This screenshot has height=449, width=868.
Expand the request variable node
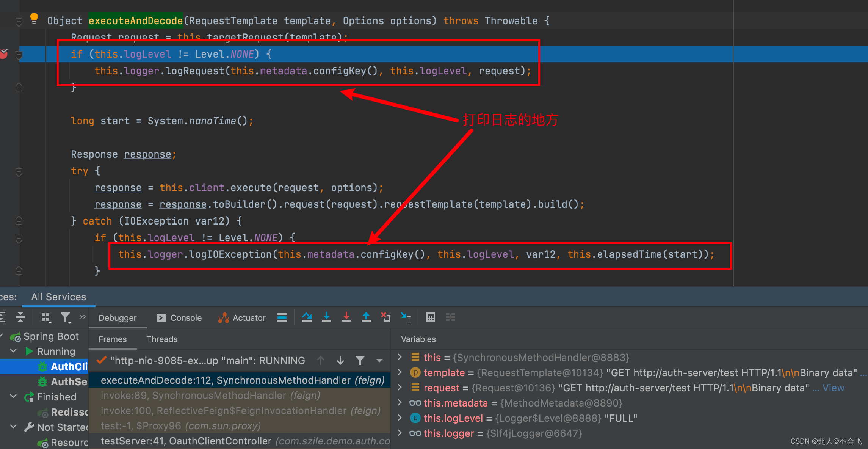click(x=400, y=387)
